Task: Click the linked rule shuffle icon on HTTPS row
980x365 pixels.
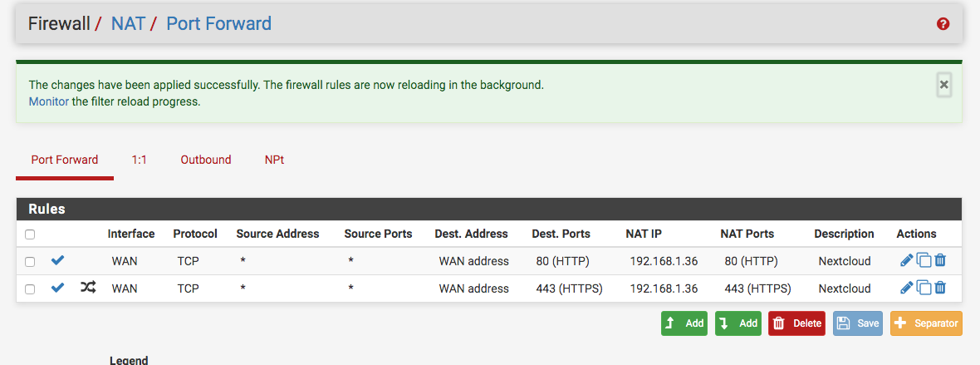Action: [x=88, y=288]
